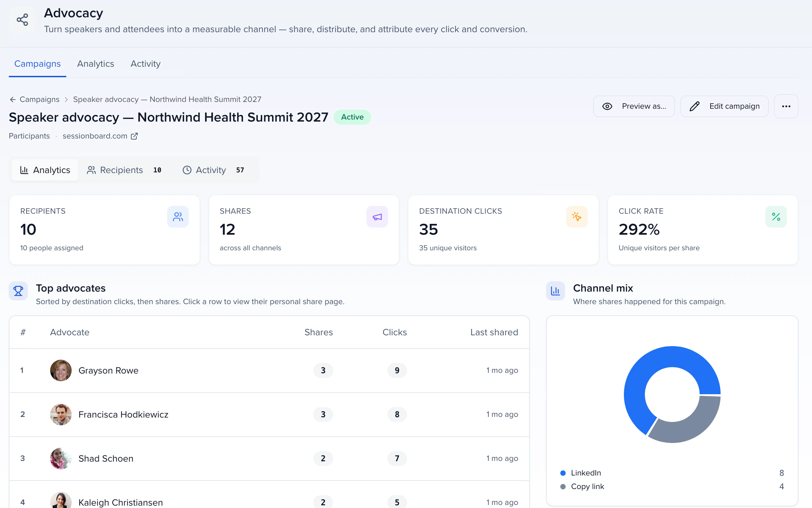The height and width of the screenshot is (508, 812).
Task: Click the Clicks column header
Action: coord(394,332)
